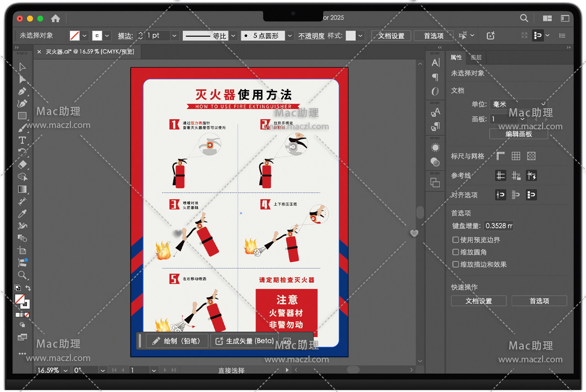Open the 单位 毫米 dropdown
This screenshot has height=392, width=586.
click(518, 104)
